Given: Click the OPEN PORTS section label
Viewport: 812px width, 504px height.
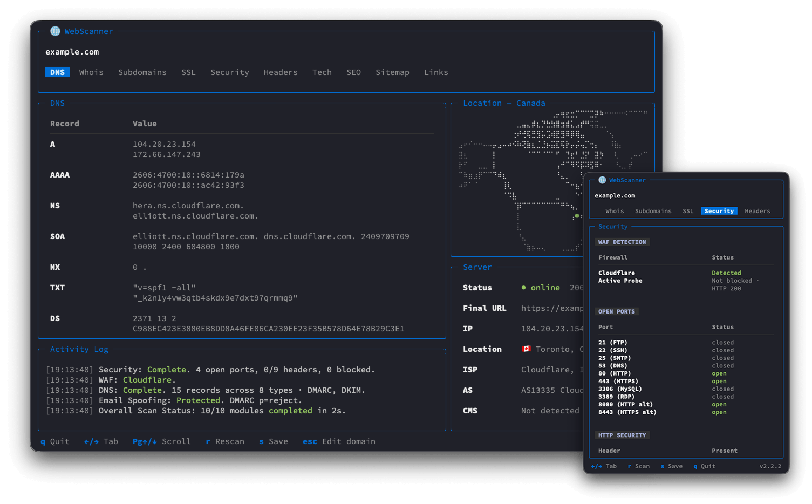Looking at the screenshot, I should coord(617,311).
